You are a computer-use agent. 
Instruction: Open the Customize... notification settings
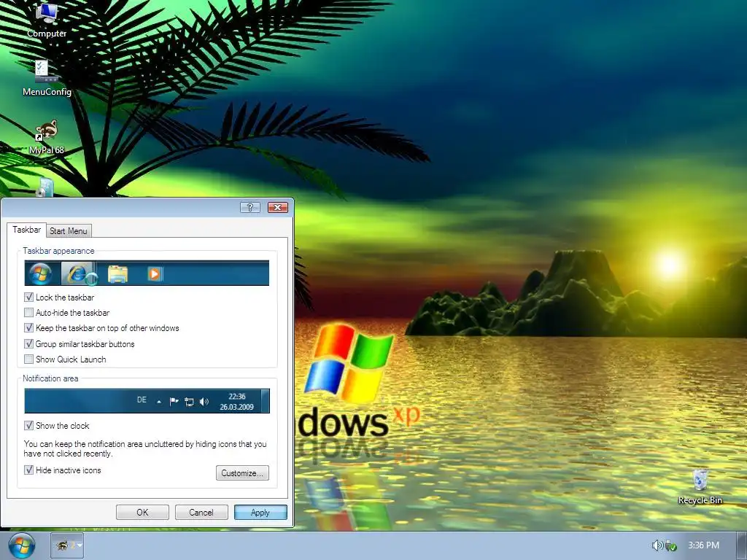pyautogui.click(x=242, y=472)
